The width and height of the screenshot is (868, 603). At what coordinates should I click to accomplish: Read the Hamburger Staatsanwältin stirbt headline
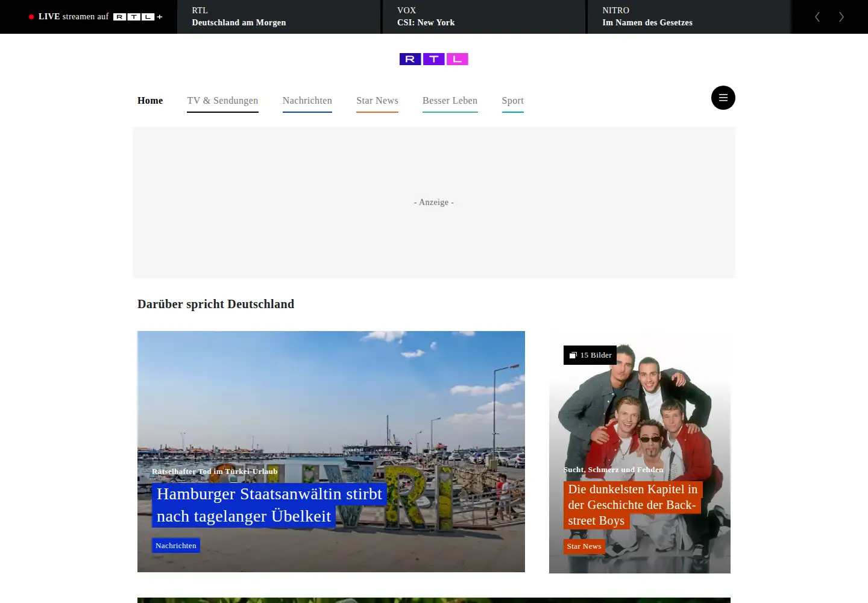(x=269, y=505)
